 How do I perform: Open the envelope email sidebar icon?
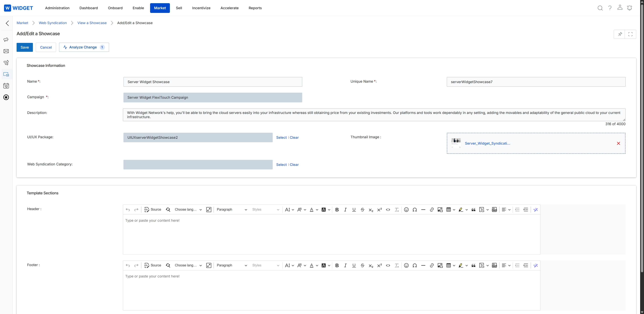pos(6,51)
